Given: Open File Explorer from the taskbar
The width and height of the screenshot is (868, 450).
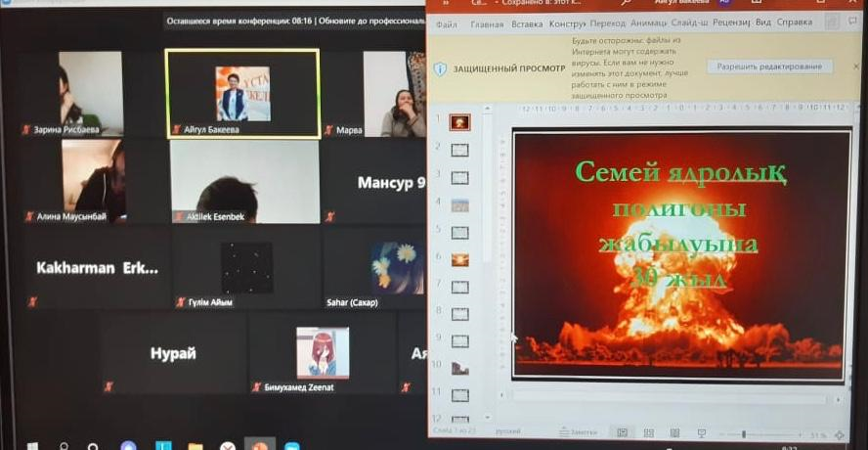Looking at the screenshot, I should [195, 445].
